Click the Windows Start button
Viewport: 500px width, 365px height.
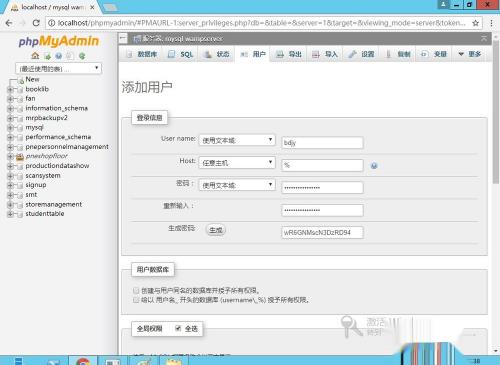(18, 361)
